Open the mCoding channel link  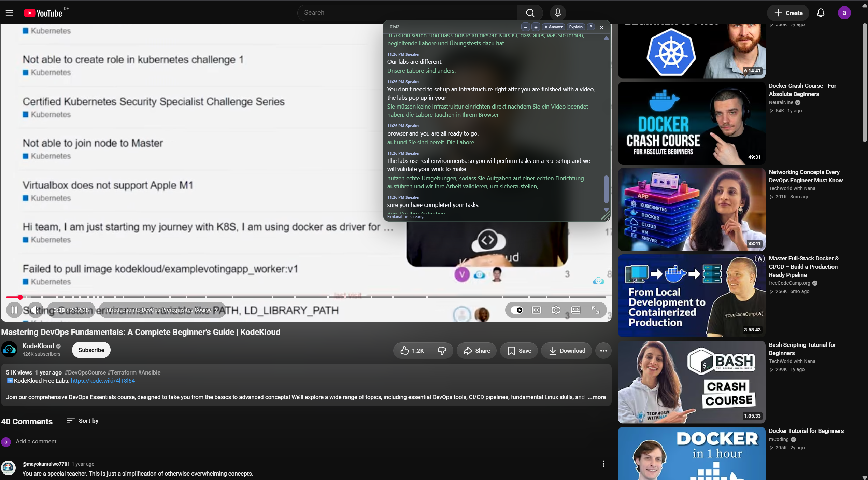tap(779, 439)
